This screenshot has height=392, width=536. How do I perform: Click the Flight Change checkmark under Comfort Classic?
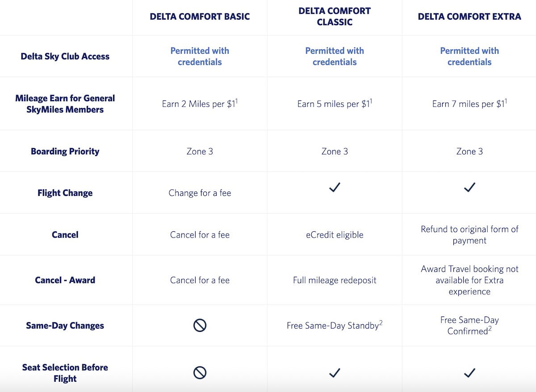coord(335,188)
